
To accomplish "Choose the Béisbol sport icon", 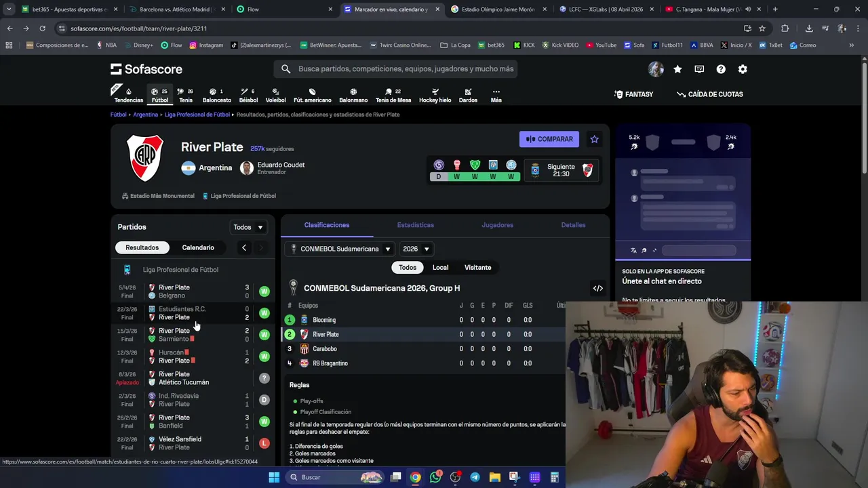I will pos(248,95).
